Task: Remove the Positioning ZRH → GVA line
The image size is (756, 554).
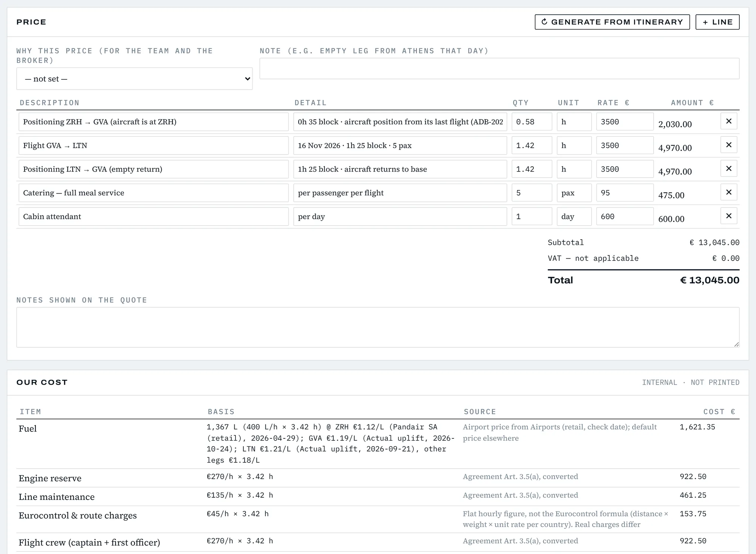Action: [x=729, y=121]
